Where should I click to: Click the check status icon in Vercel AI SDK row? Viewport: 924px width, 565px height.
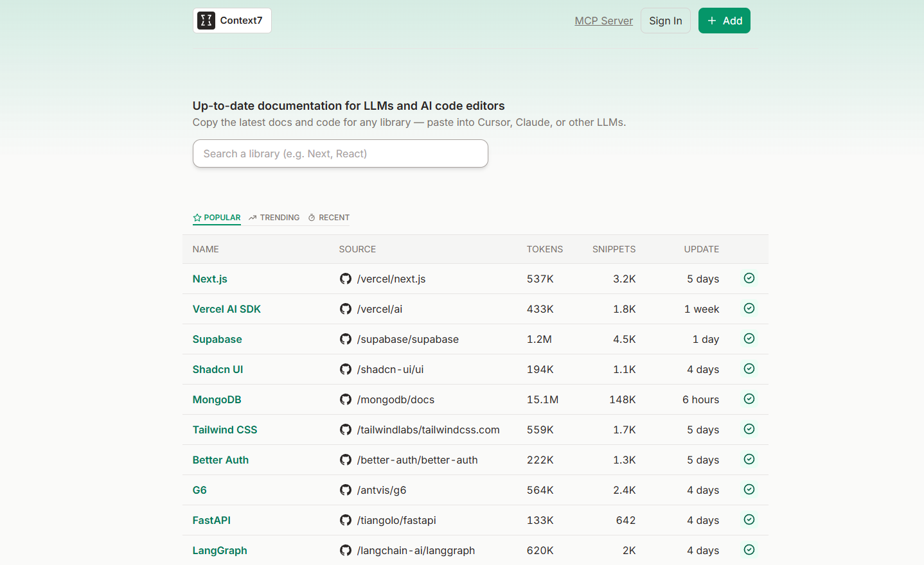click(749, 308)
